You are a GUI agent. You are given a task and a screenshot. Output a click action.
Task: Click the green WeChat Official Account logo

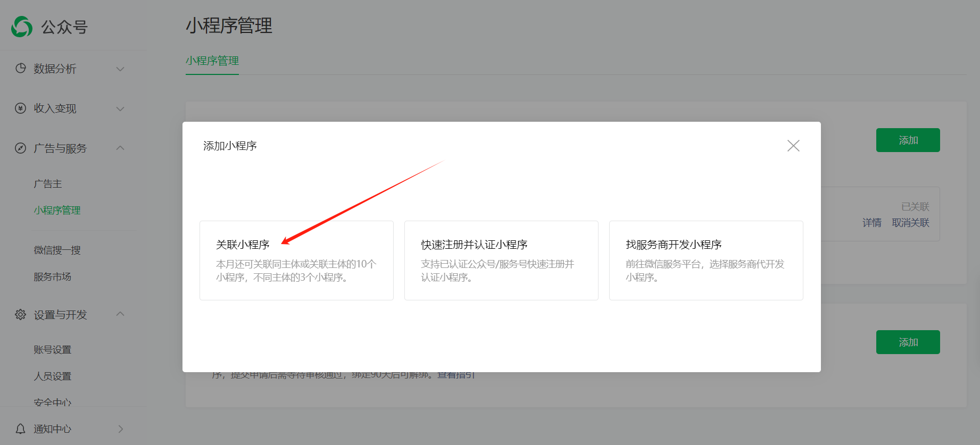click(x=22, y=27)
